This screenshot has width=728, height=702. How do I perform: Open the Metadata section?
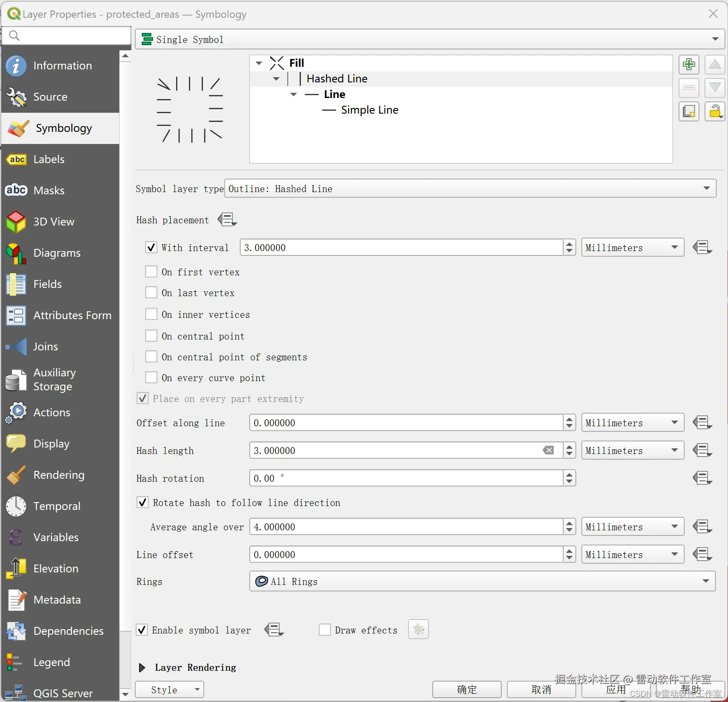tap(60, 600)
